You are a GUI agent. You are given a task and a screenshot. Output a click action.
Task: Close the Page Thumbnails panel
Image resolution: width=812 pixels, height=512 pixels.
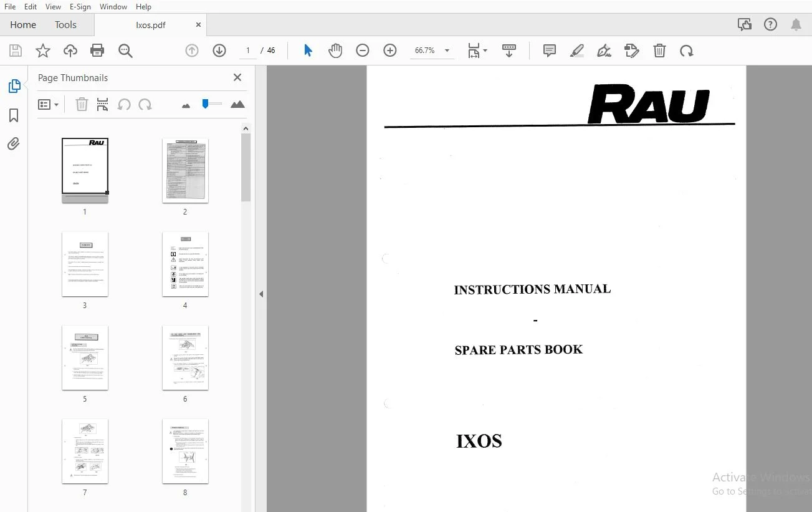tap(237, 77)
